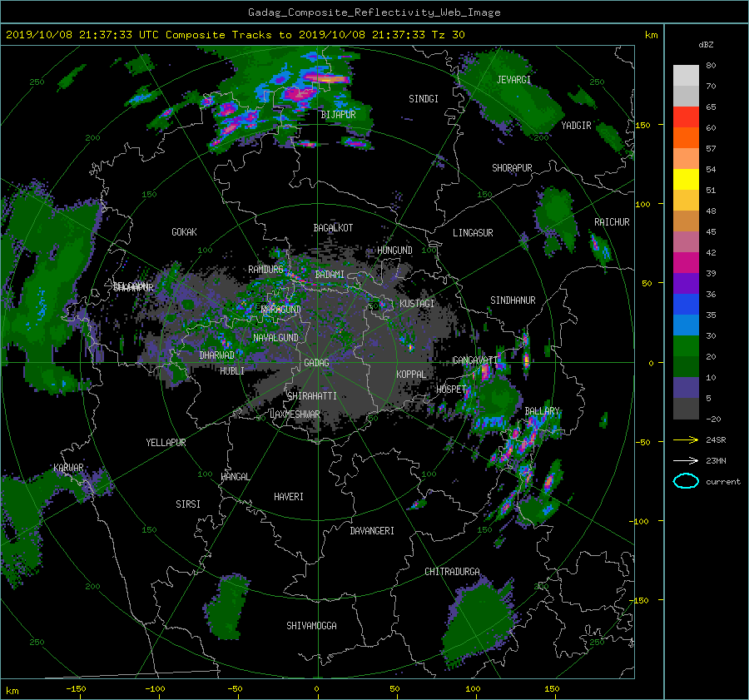This screenshot has height=700, width=749.
Task: Click the RAMDURG city label
Action: pyautogui.click(x=265, y=270)
